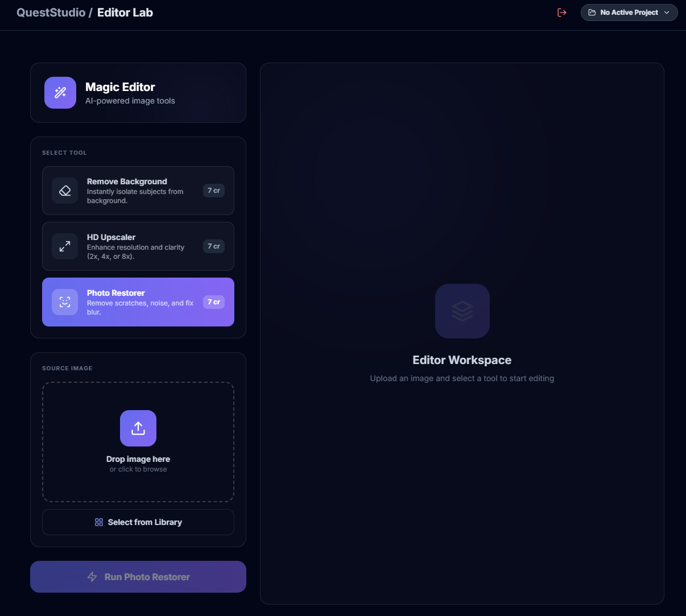Open the No Active Project dropdown

click(x=629, y=13)
